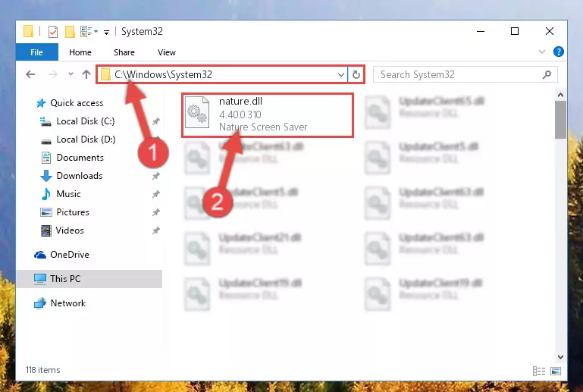Click the Network icon in sidebar

pos(40,303)
